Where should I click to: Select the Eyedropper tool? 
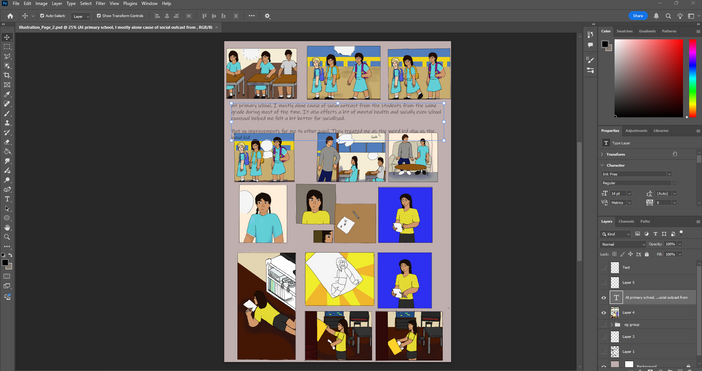point(7,94)
